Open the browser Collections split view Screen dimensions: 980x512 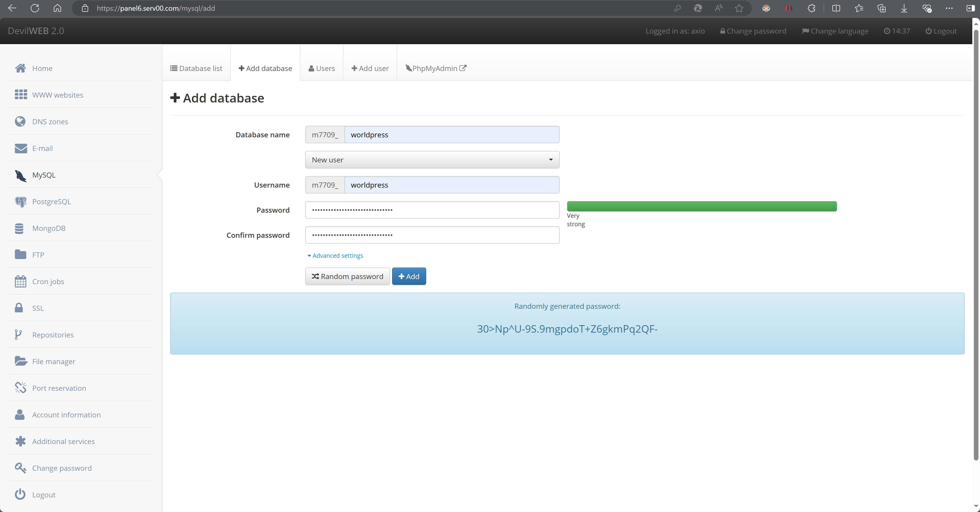click(x=836, y=8)
